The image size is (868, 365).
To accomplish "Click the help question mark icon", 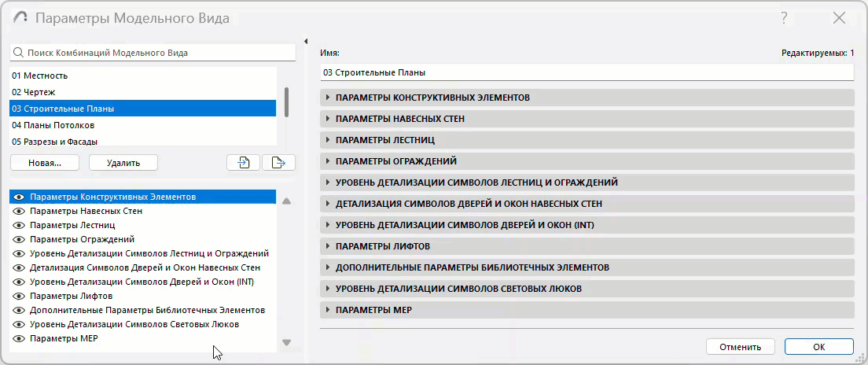I will 784,18.
